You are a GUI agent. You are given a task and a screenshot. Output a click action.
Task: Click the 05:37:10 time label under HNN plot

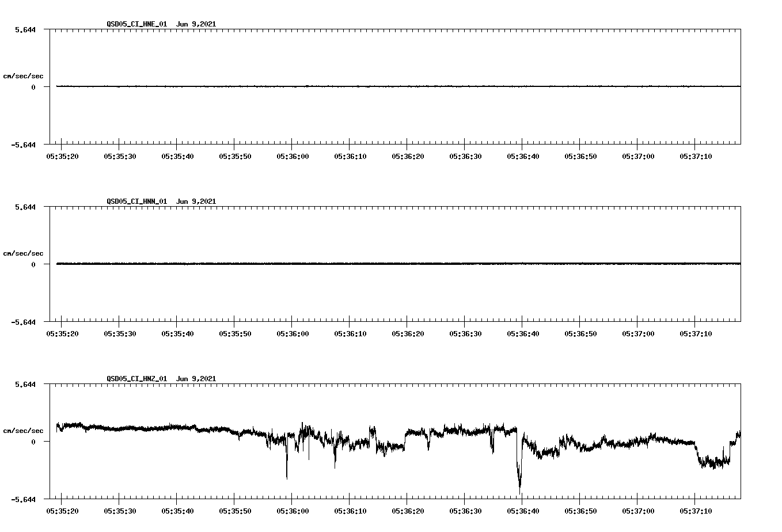[696, 334]
